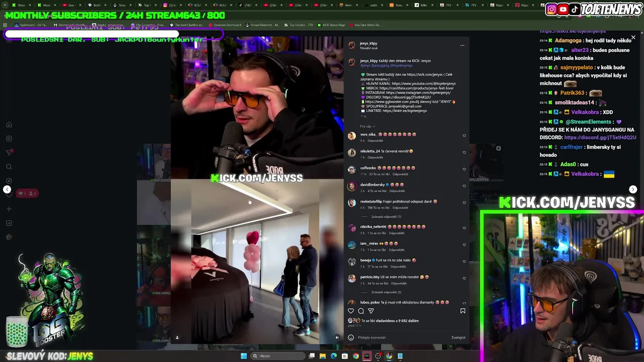Screen dimensions: 644x362
Task: Share the reel with the paper plane icon
Action: pos(371,311)
